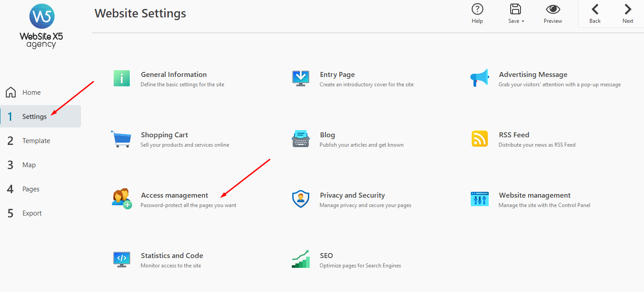The height and width of the screenshot is (292, 644).
Task: Switch to the Template step
Action: click(x=36, y=141)
